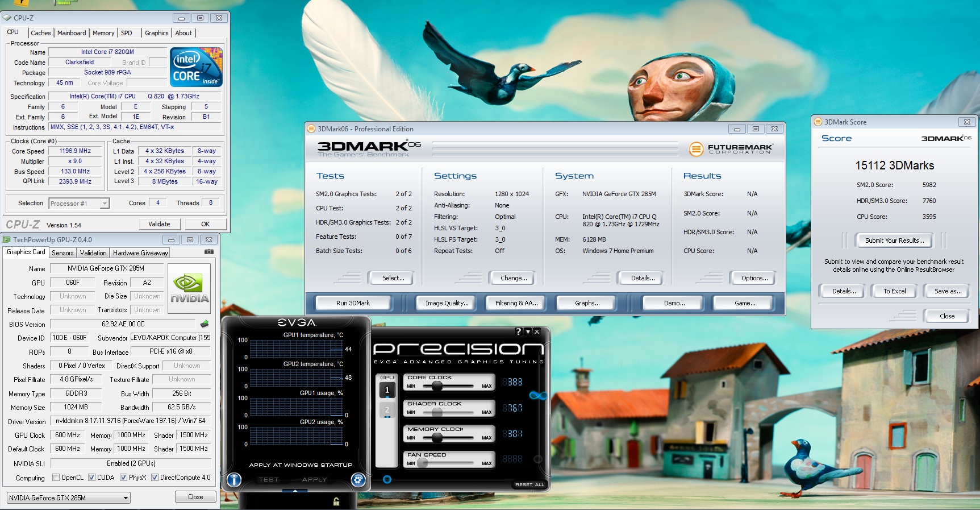Click Reset All in Precision

click(x=529, y=484)
